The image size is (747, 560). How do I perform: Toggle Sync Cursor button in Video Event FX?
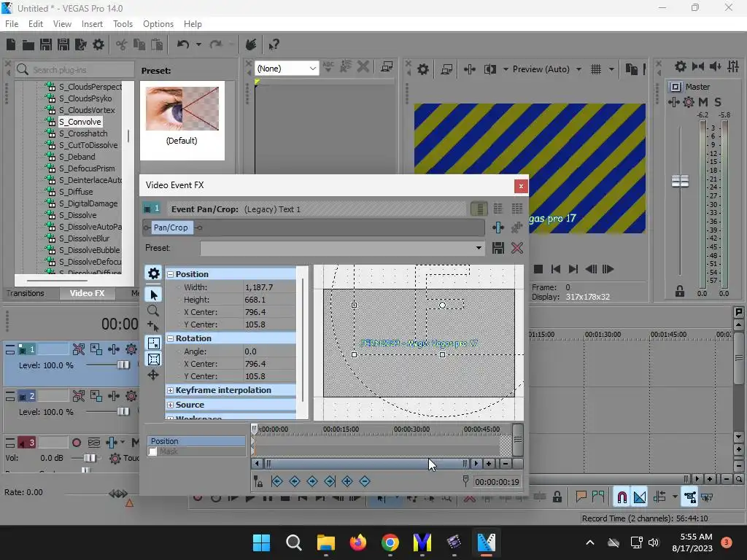258,481
